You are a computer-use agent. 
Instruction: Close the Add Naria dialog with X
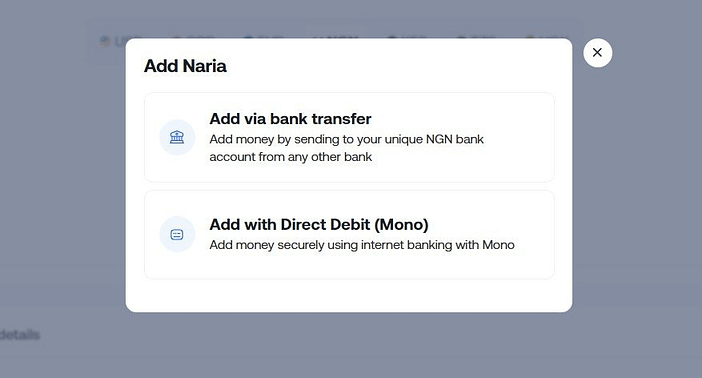(597, 53)
